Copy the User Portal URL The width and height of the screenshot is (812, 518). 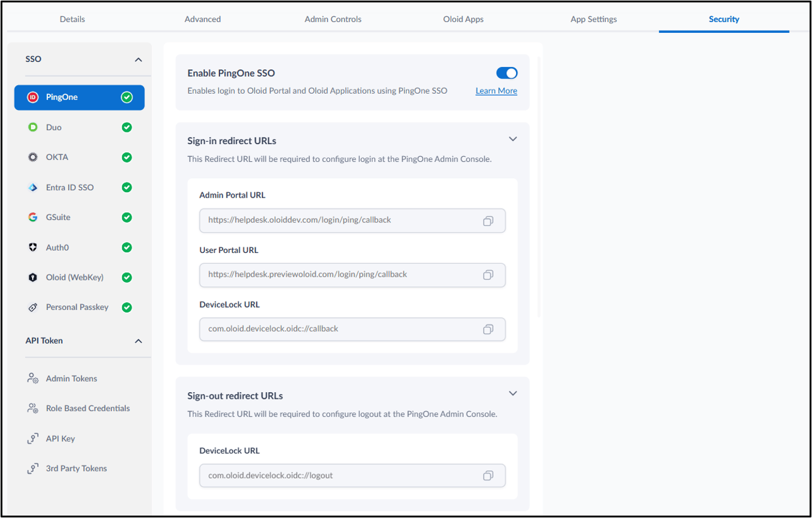pyautogui.click(x=488, y=275)
